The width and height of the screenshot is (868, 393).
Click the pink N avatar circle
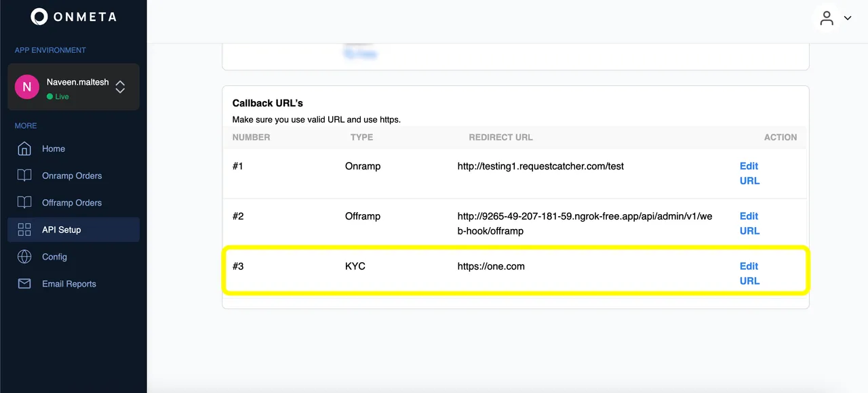pyautogui.click(x=27, y=87)
